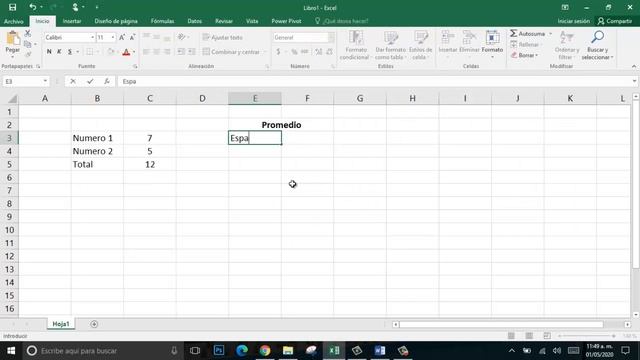Click the Copy icon in Portapapeles

(x=28, y=44)
